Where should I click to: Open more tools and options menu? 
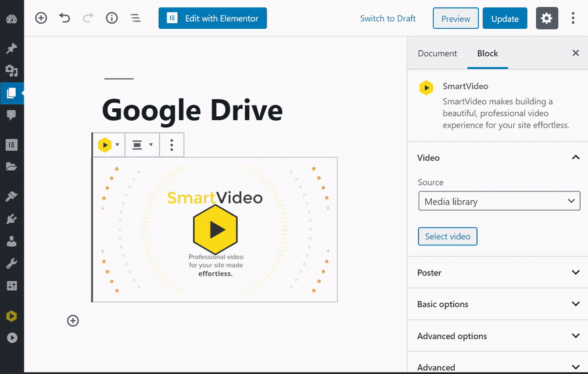click(573, 18)
